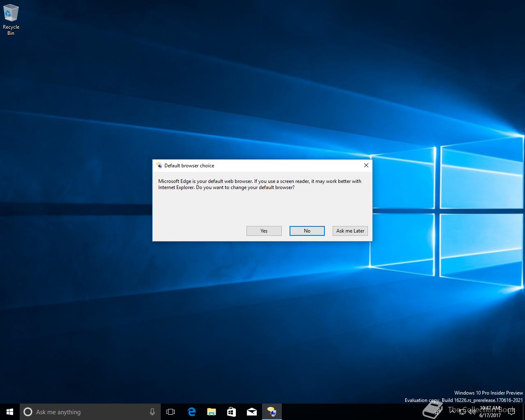Click Yes to change default browser
The width and height of the screenshot is (525, 420).
pos(264,231)
